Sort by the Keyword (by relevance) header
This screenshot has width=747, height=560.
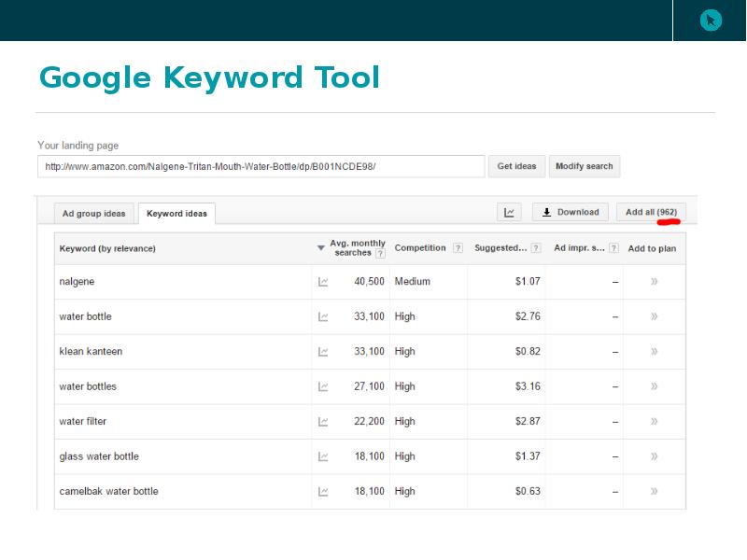(107, 248)
